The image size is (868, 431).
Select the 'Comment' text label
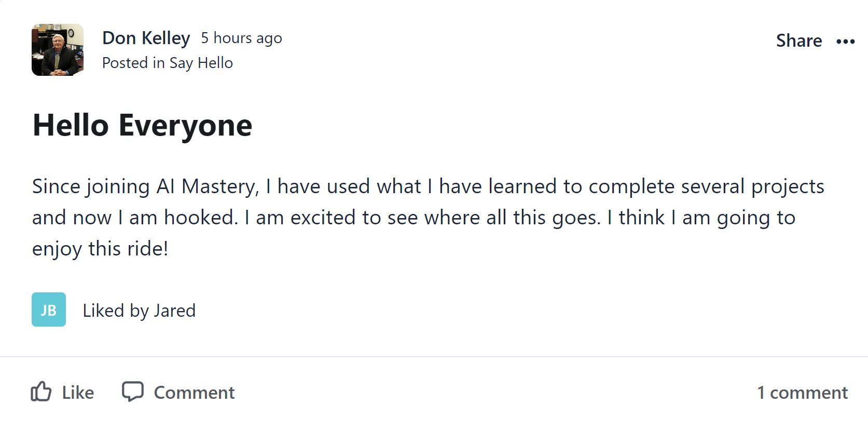click(x=195, y=393)
